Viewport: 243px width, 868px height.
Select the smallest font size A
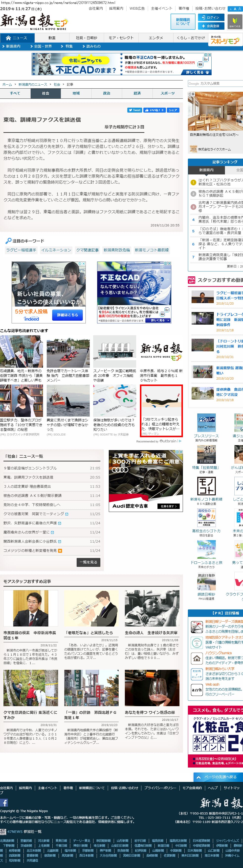click(x=231, y=9)
